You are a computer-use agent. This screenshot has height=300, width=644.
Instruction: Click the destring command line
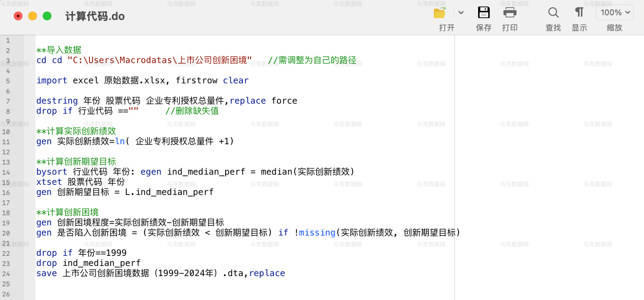click(x=167, y=101)
